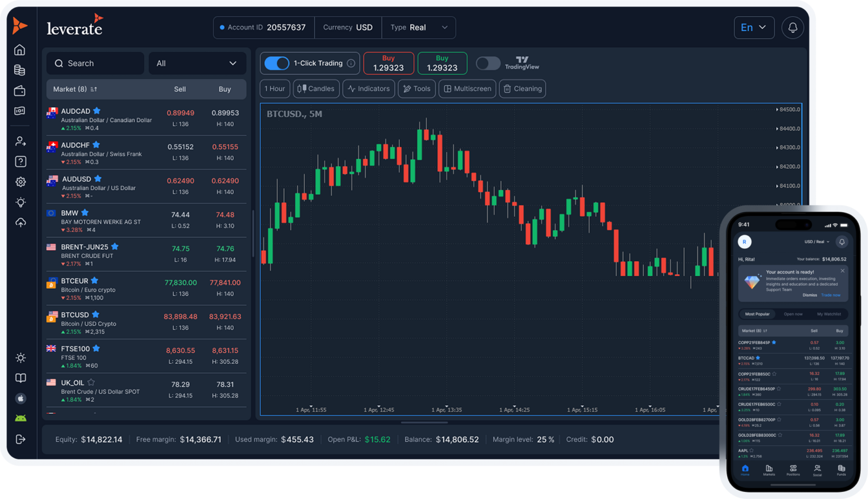Toggle the BTCEUR favorite star

click(x=94, y=281)
